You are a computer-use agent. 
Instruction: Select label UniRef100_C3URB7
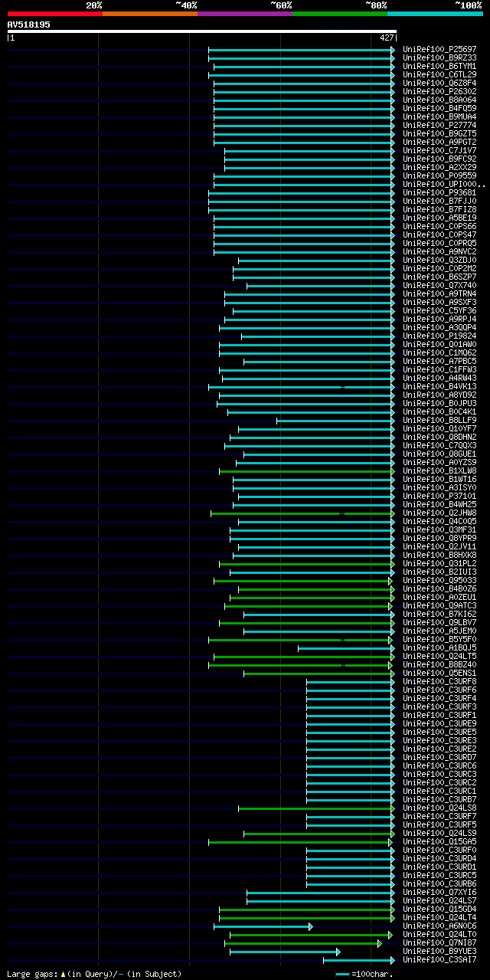(439, 799)
